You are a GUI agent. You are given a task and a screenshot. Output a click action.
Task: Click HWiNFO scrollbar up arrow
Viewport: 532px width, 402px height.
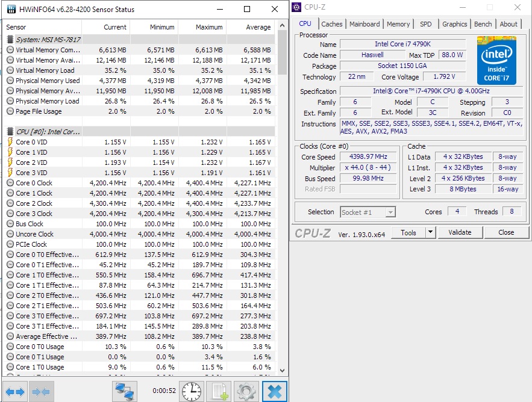[282, 25]
